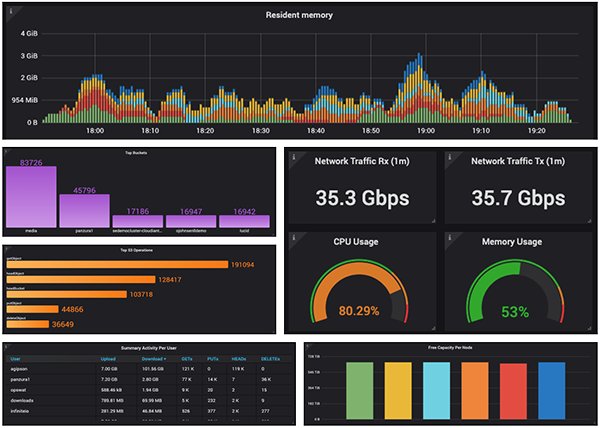The width and height of the screenshot is (600, 428).
Task: Sort table by the Upload column header
Action: (x=108, y=359)
